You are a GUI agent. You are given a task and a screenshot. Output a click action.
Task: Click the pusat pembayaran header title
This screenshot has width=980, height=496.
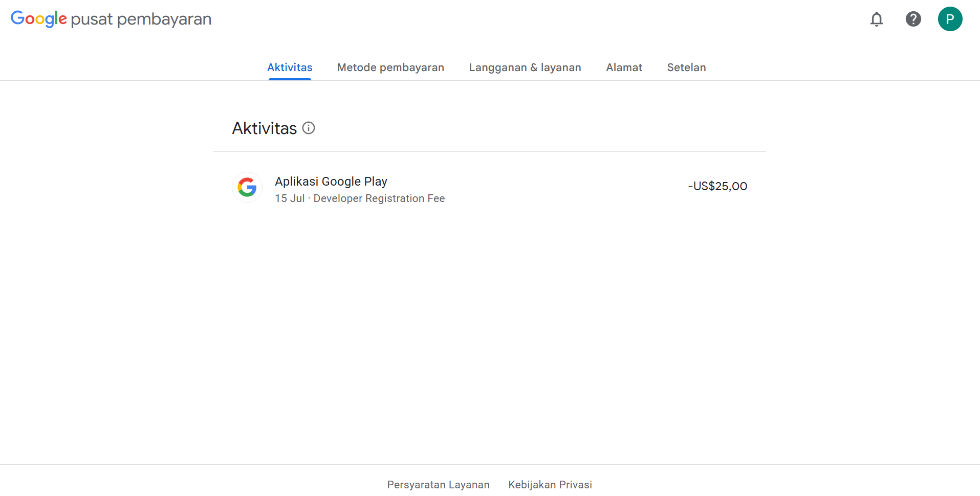click(x=141, y=19)
